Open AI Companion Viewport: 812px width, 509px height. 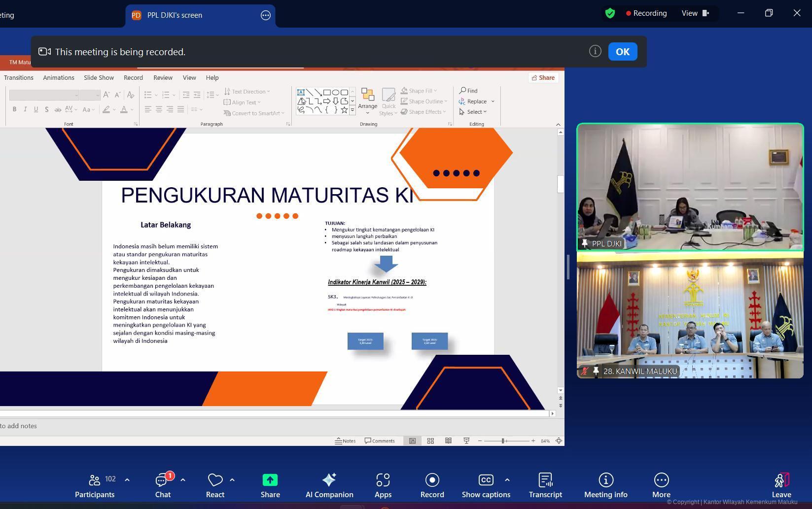(329, 485)
